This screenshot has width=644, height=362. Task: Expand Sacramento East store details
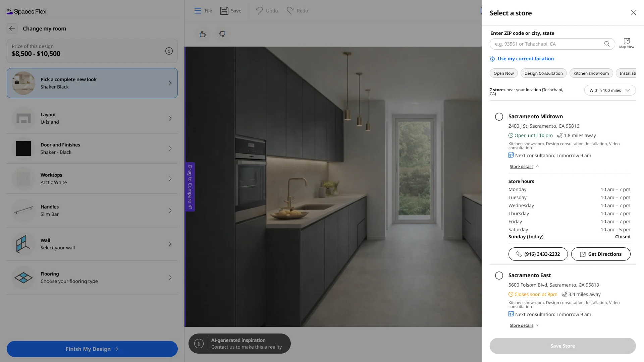(x=524, y=325)
